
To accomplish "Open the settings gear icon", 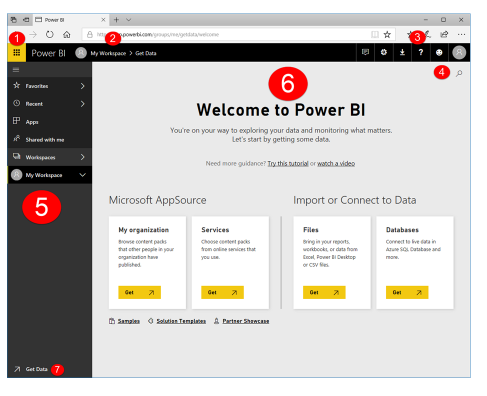I will 384,52.
